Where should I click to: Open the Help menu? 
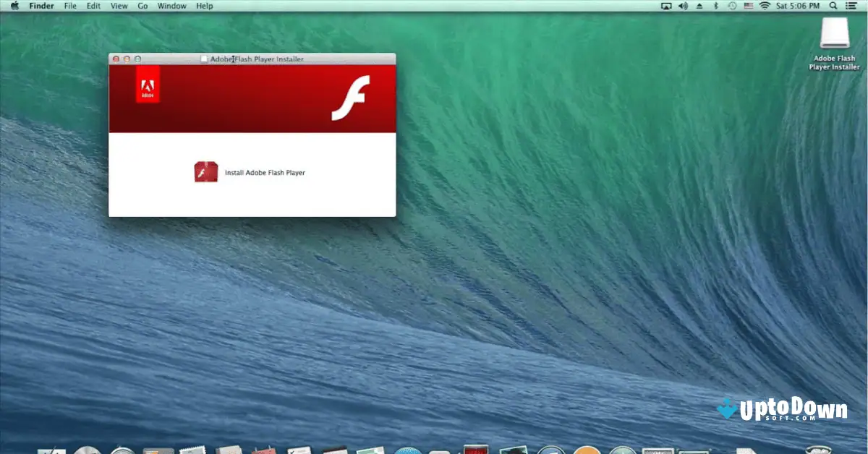205,6
